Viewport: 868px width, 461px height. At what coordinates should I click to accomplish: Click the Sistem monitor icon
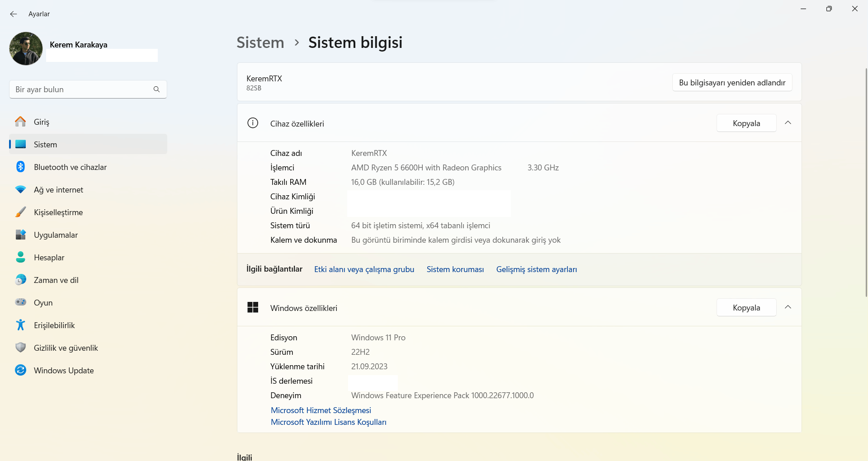pyautogui.click(x=20, y=144)
